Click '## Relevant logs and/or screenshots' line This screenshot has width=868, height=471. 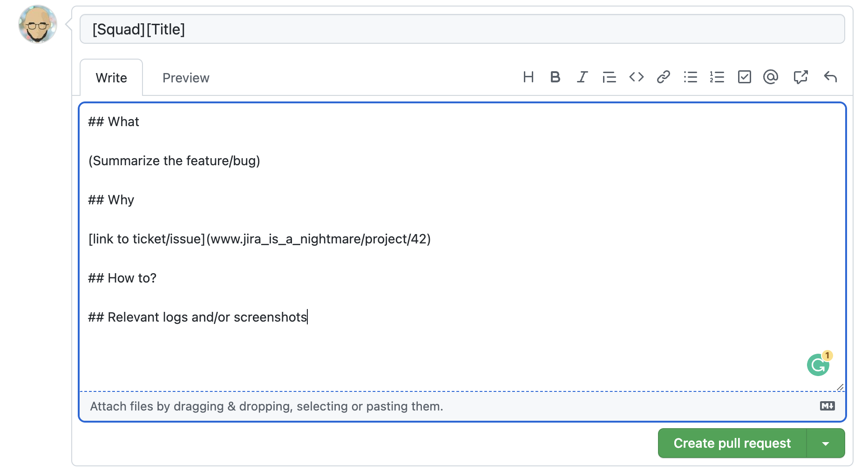click(x=197, y=317)
